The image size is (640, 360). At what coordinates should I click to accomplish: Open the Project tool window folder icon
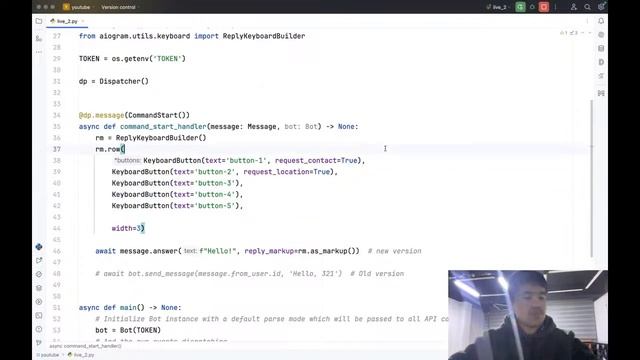(39, 21)
